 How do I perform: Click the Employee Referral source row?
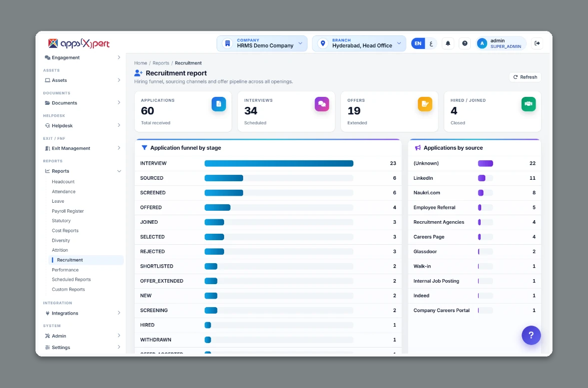(474, 208)
